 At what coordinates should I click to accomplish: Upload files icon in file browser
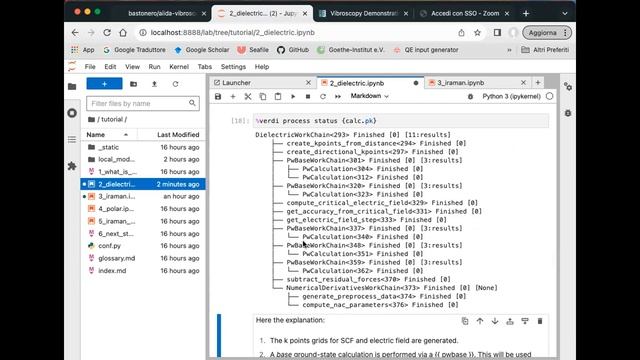coord(154,84)
